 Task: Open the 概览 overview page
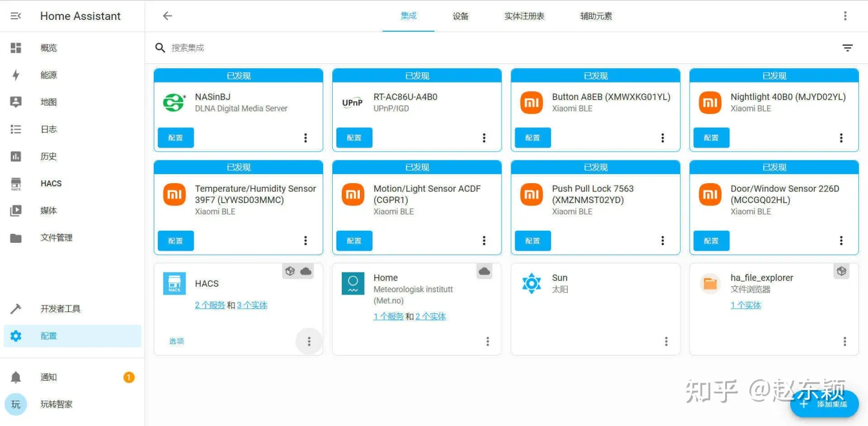coord(72,48)
